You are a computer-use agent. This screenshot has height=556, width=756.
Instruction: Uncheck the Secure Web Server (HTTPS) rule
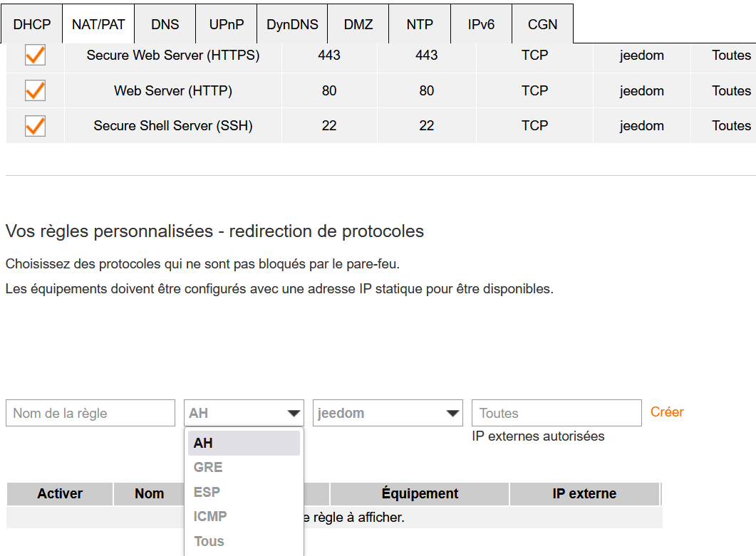click(x=35, y=55)
